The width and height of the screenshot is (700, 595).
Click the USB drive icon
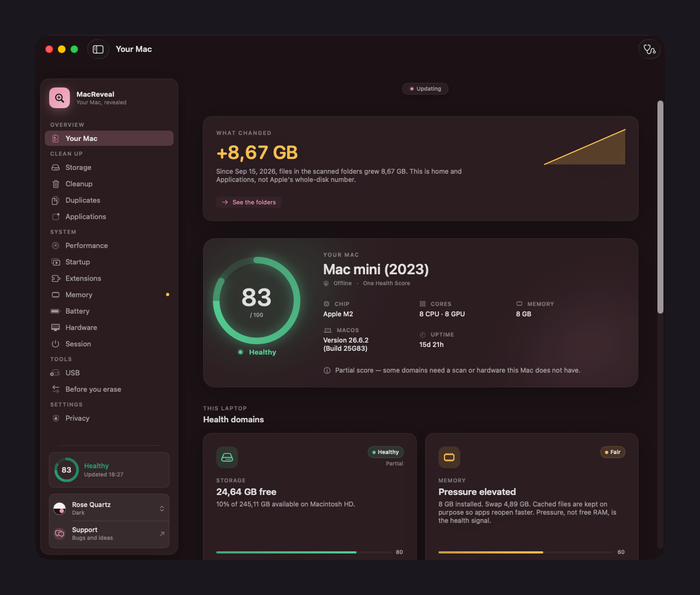[56, 373]
